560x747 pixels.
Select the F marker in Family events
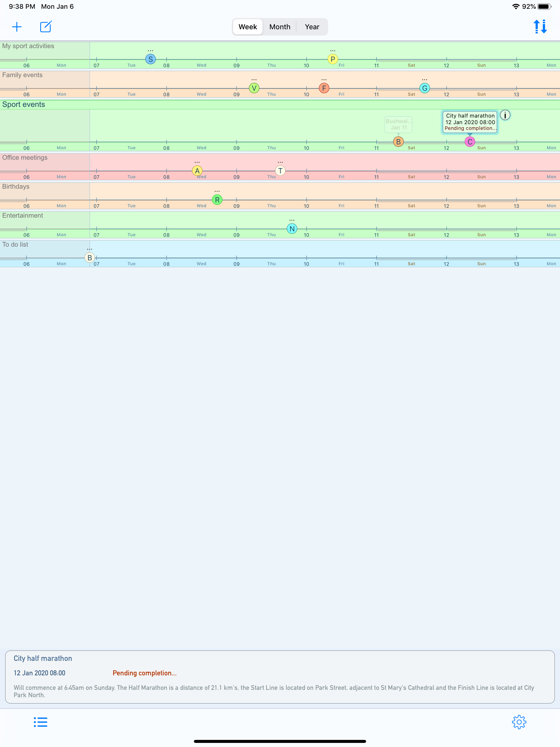(324, 88)
